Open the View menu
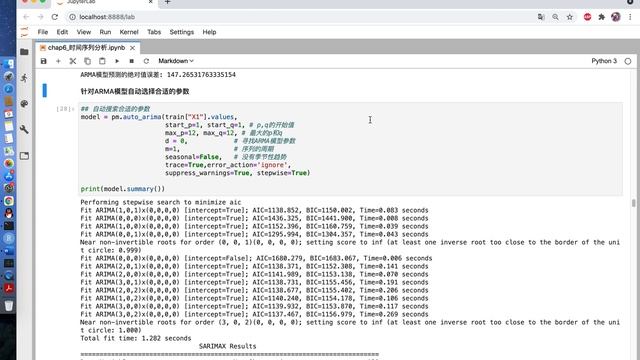The width and height of the screenshot is (640, 360). point(84,32)
